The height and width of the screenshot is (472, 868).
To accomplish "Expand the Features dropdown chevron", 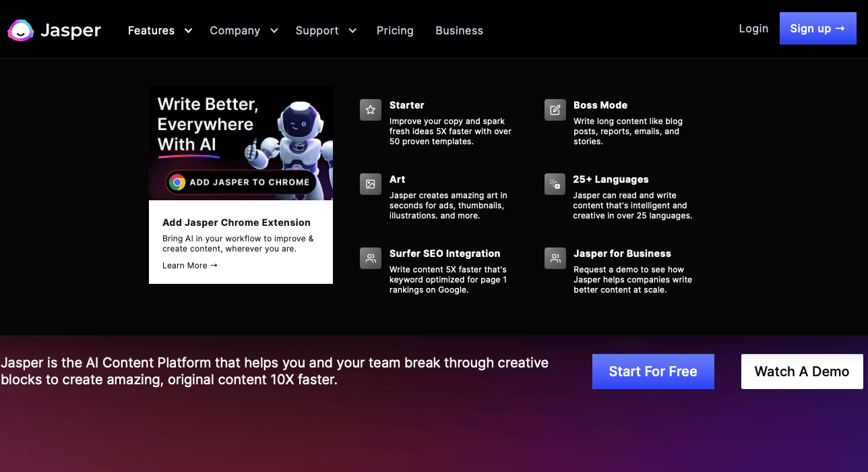I will tap(188, 30).
